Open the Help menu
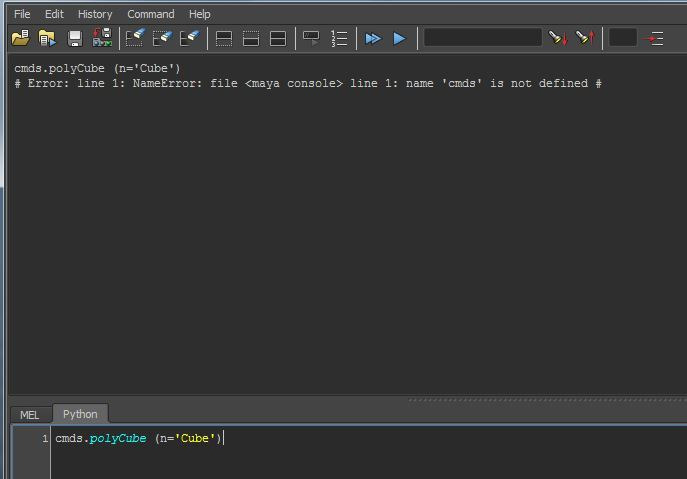The image size is (687, 479). tap(200, 14)
